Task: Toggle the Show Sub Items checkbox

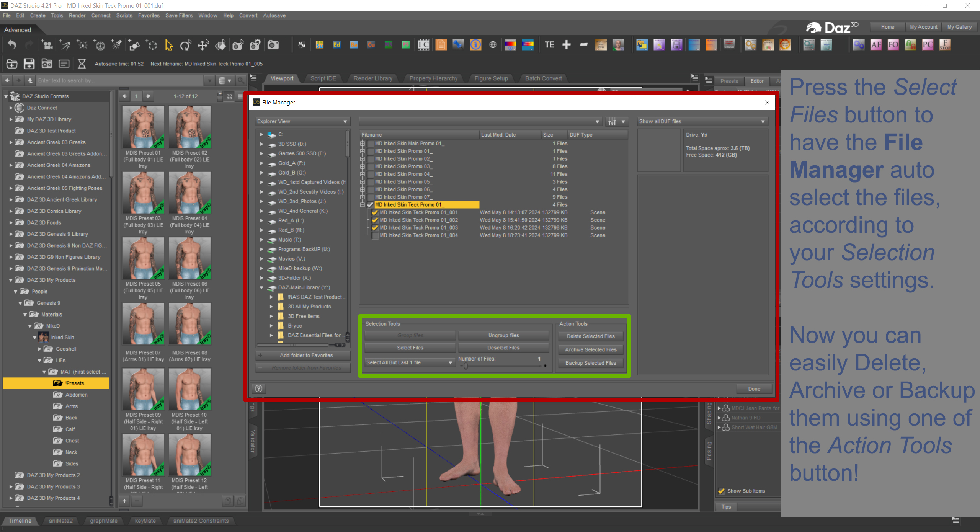Action: [722, 491]
